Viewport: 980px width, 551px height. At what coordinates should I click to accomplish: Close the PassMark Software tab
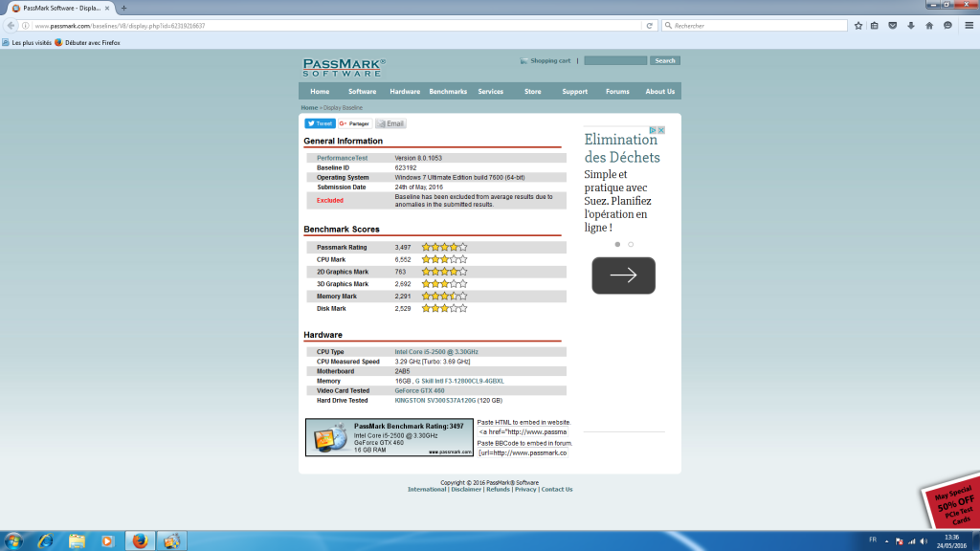tap(107, 8)
